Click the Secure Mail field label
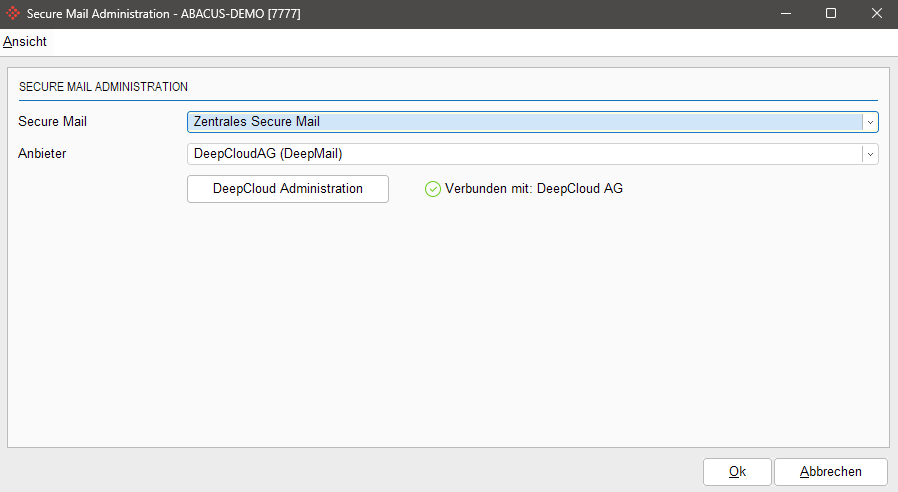This screenshot has width=898, height=492. [53, 122]
